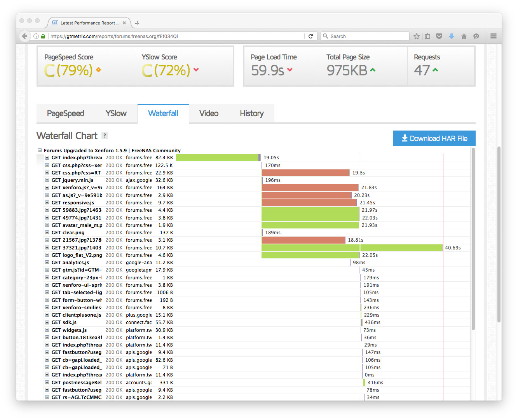This screenshot has width=518, height=420.
Task: Expand the GET responsive.js request row
Action: (47, 203)
